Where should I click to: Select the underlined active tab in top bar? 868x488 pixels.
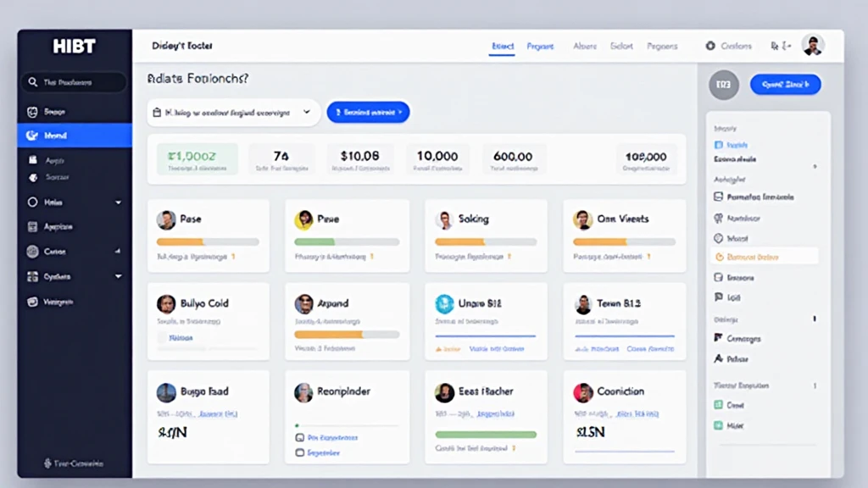click(x=502, y=47)
